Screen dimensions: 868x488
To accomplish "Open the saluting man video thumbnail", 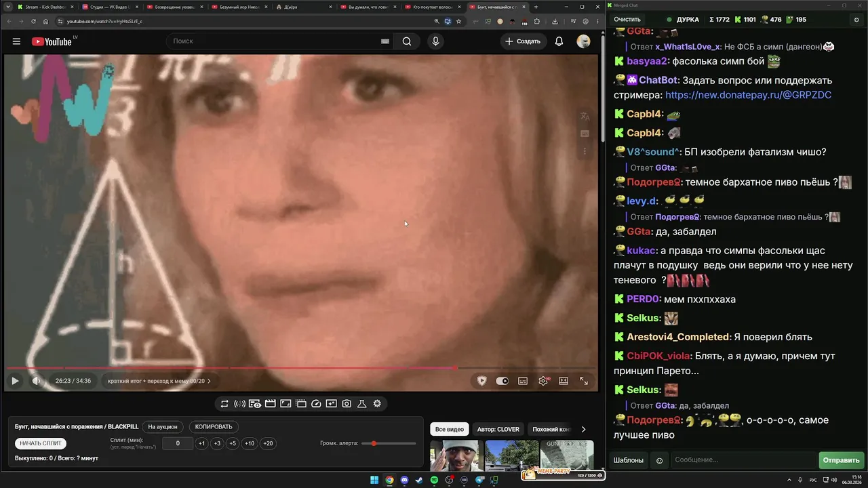I will (x=456, y=455).
